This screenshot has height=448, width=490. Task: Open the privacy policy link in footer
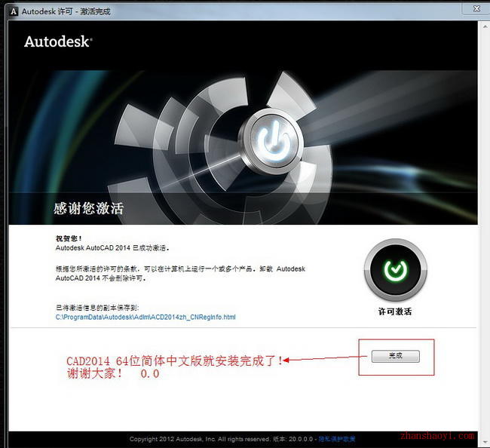click(336, 439)
